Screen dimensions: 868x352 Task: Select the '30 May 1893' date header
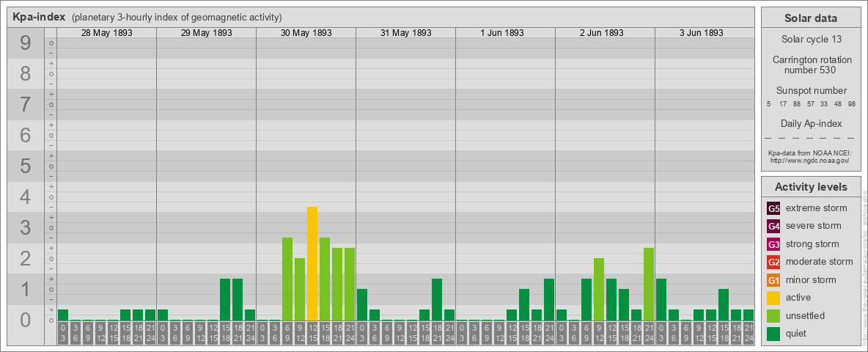306,33
